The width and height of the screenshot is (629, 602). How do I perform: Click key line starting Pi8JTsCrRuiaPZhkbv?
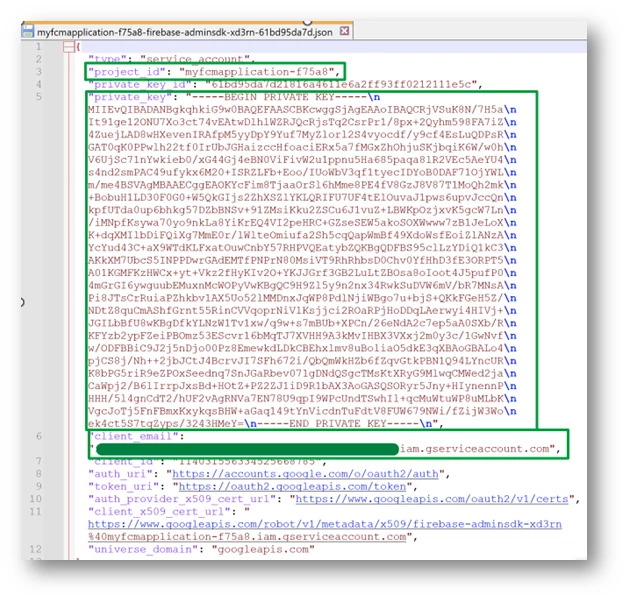302,298
